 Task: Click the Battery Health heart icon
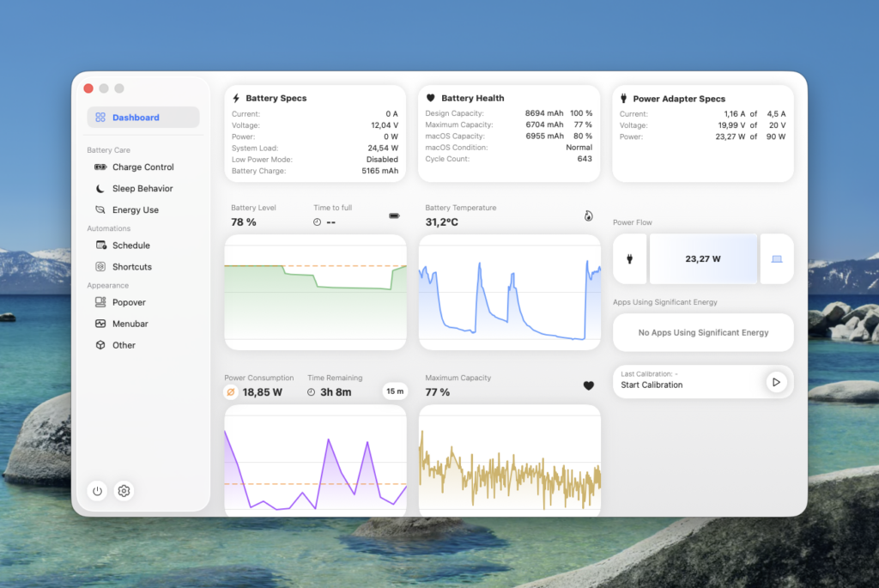[431, 98]
